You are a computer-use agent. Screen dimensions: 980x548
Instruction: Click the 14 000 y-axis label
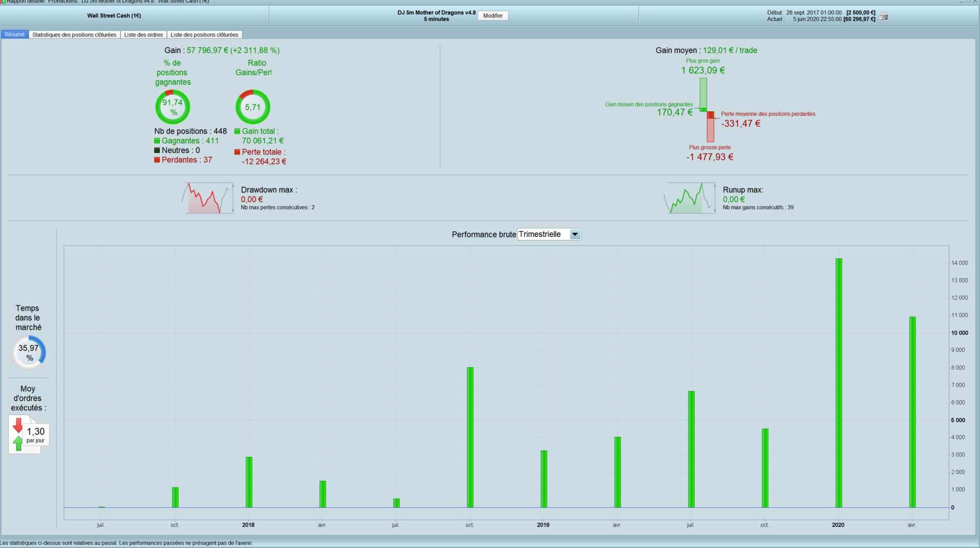click(960, 263)
